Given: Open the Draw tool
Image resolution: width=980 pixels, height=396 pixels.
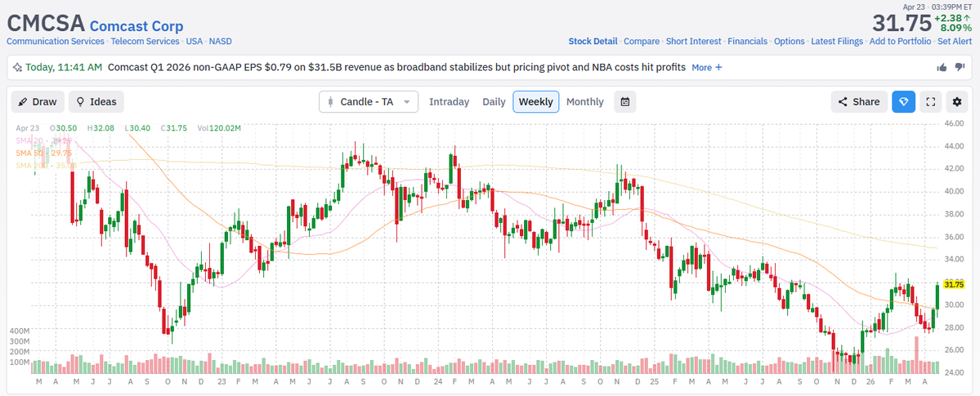Looking at the screenshot, I should coord(38,102).
